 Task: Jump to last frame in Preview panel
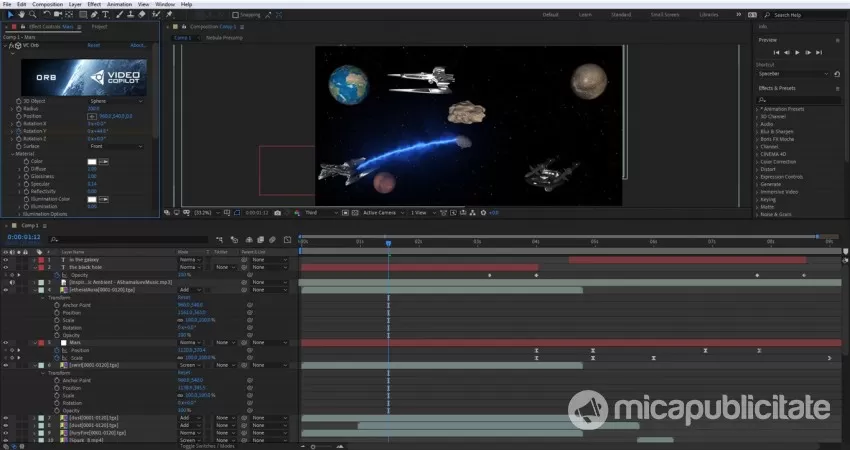click(819, 53)
